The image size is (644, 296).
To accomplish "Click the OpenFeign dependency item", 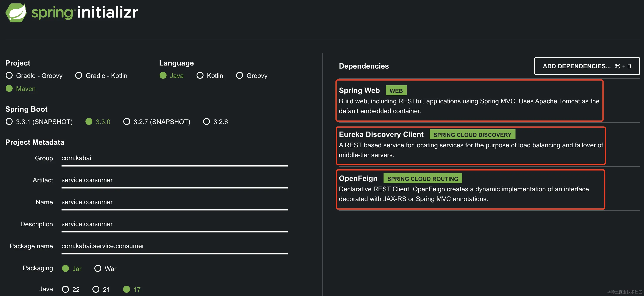I will pyautogui.click(x=470, y=189).
